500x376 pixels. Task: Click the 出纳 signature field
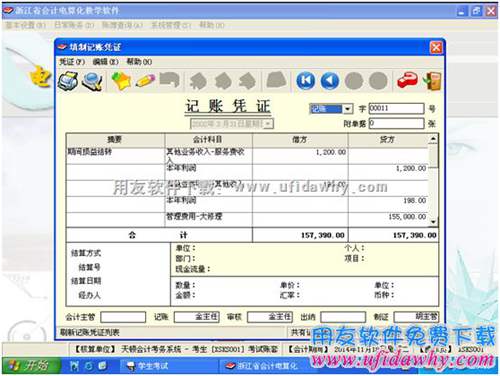[343, 317]
